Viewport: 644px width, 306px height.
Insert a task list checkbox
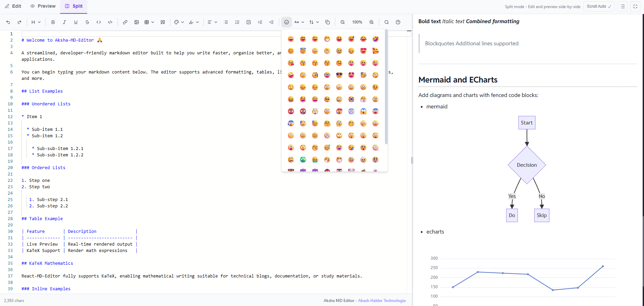(249, 22)
